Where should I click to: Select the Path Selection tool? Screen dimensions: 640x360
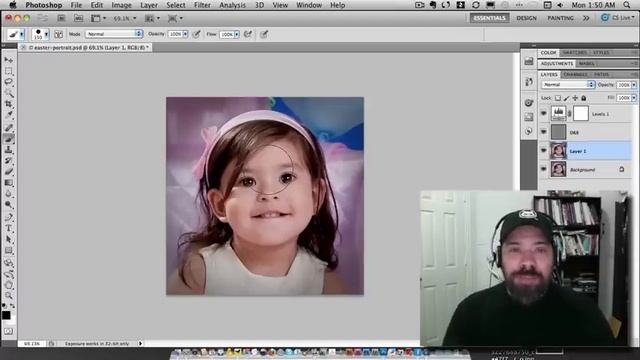tap(9, 239)
